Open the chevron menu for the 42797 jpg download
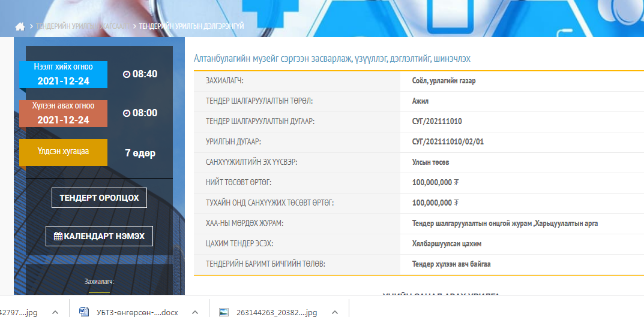The image size is (644, 317). tap(55, 312)
